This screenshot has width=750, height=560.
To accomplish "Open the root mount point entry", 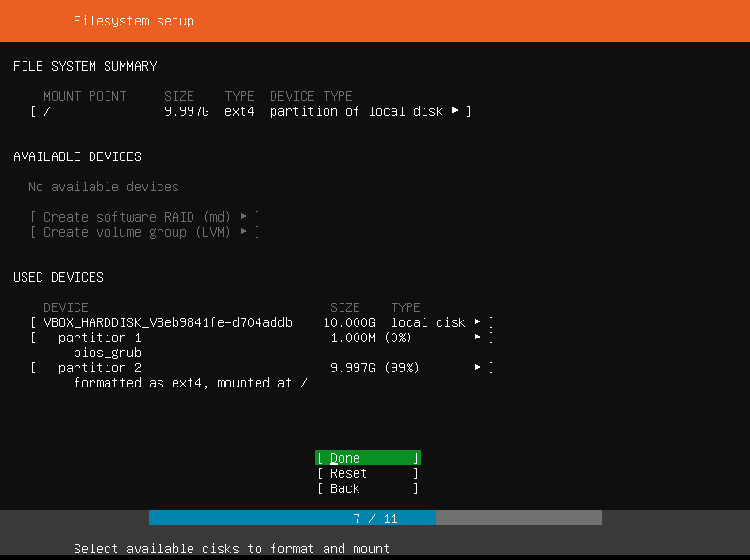I will [x=251, y=111].
